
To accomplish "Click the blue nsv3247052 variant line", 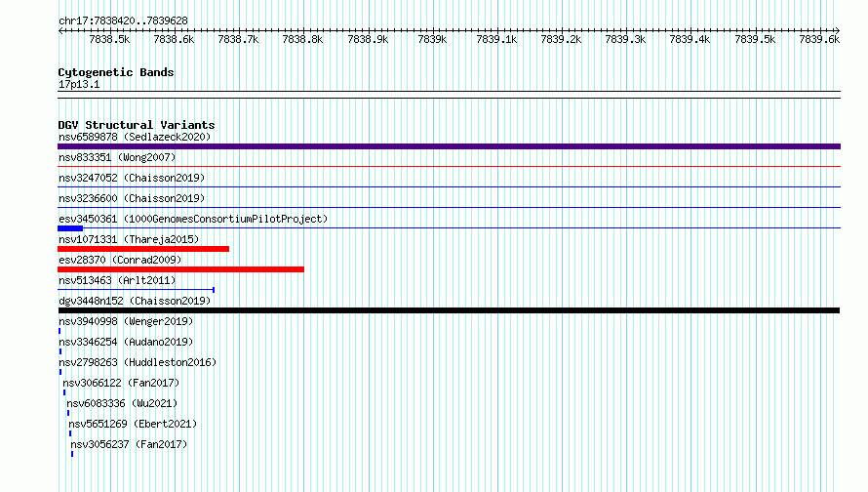I will 449,186.
